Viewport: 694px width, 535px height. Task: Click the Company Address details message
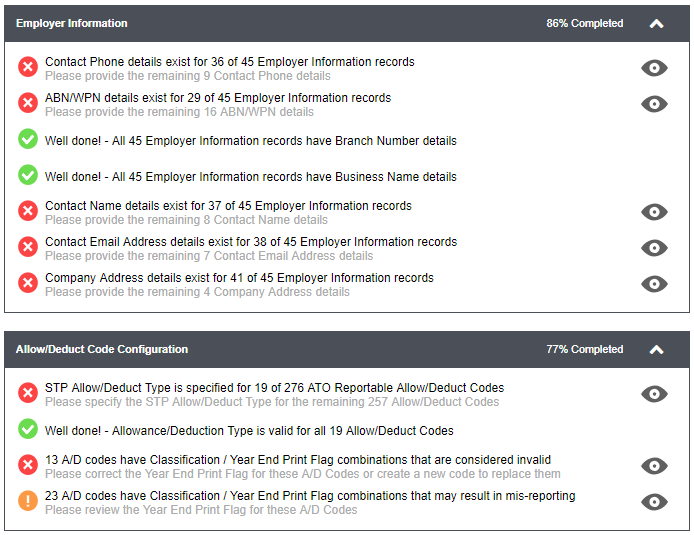tap(239, 278)
